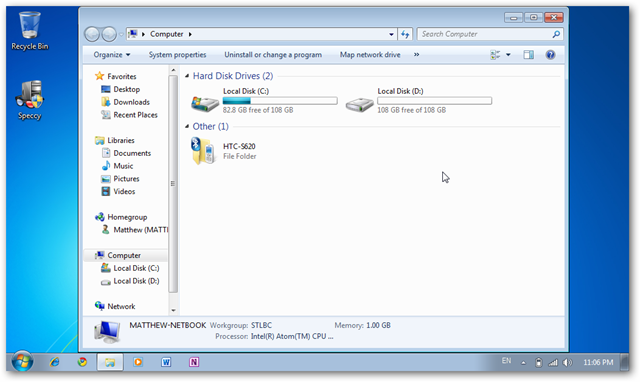Select the Local Disk (C:) drive icon
The width and height of the screenshot is (640, 382).
pyautogui.click(x=205, y=104)
